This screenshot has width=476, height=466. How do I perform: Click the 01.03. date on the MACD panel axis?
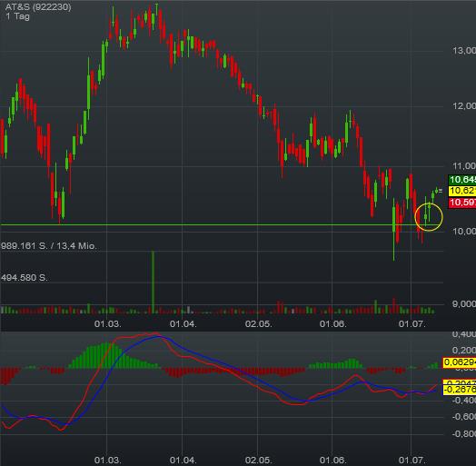[x=107, y=460]
